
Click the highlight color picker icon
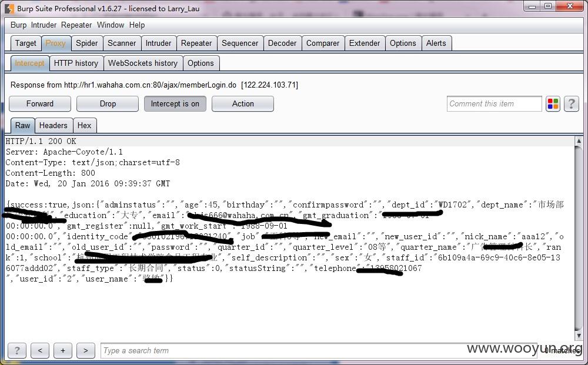[x=553, y=104]
